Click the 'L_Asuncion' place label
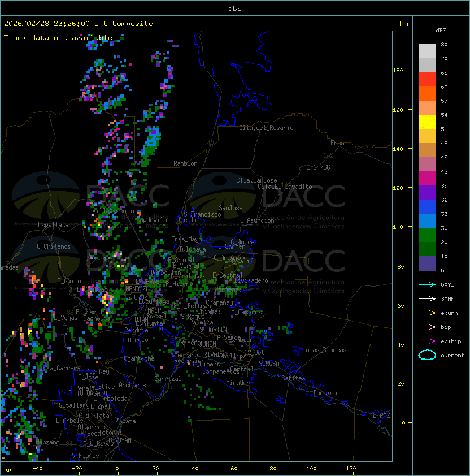The image size is (470, 476). (x=257, y=220)
